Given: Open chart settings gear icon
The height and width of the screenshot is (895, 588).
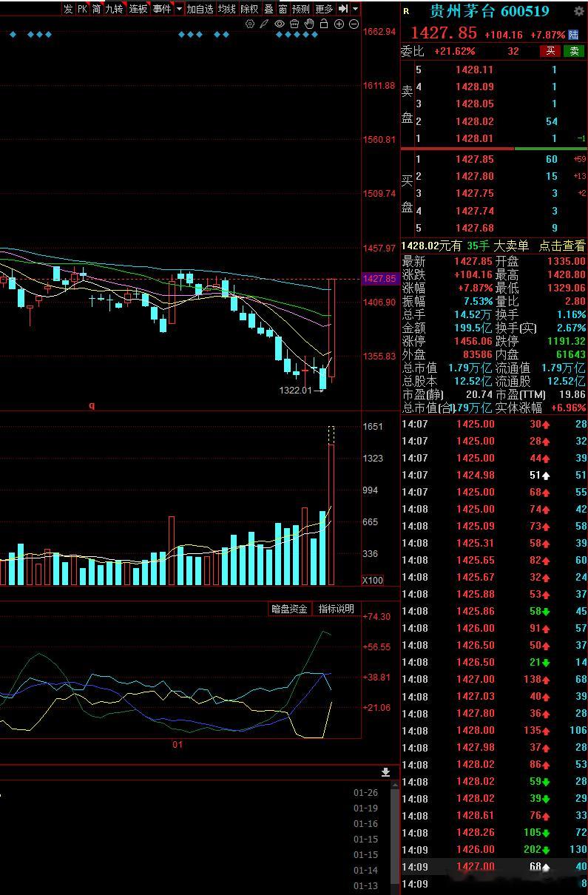Looking at the screenshot, I should tap(250, 24).
